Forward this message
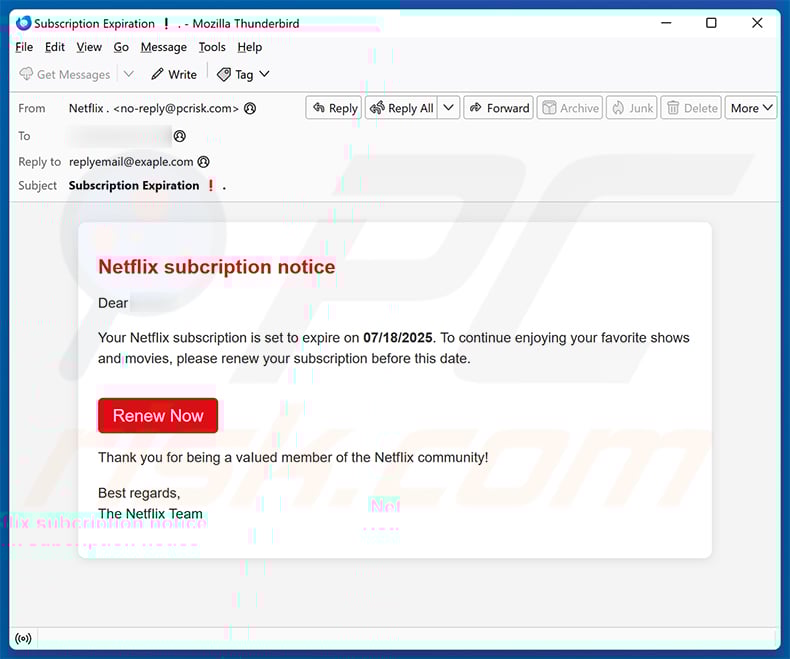790x659 pixels. [x=499, y=108]
